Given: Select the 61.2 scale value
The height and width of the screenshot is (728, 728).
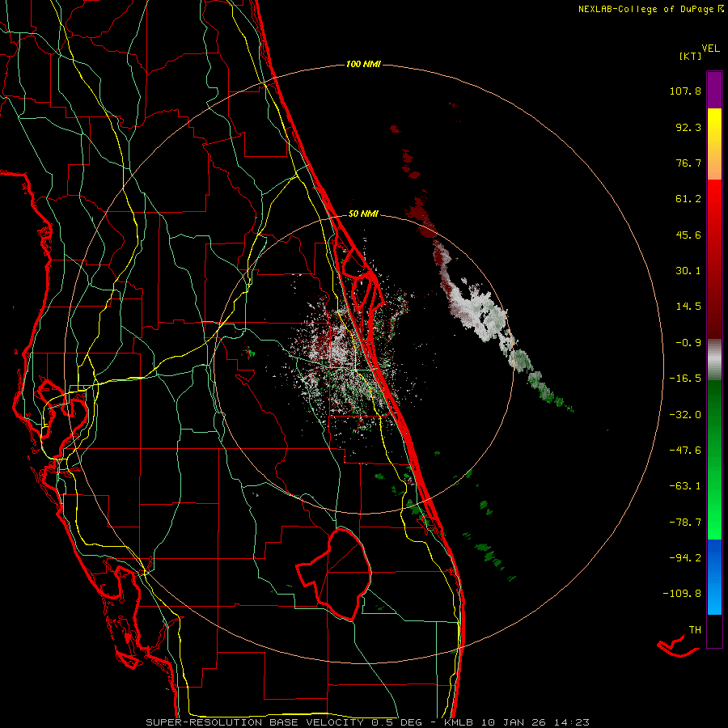Looking at the screenshot, I should tap(688, 199).
